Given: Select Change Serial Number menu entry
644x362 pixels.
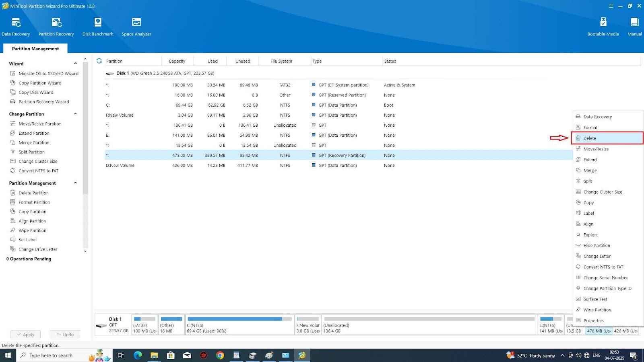Looking at the screenshot, I should [x=607, y=278].
